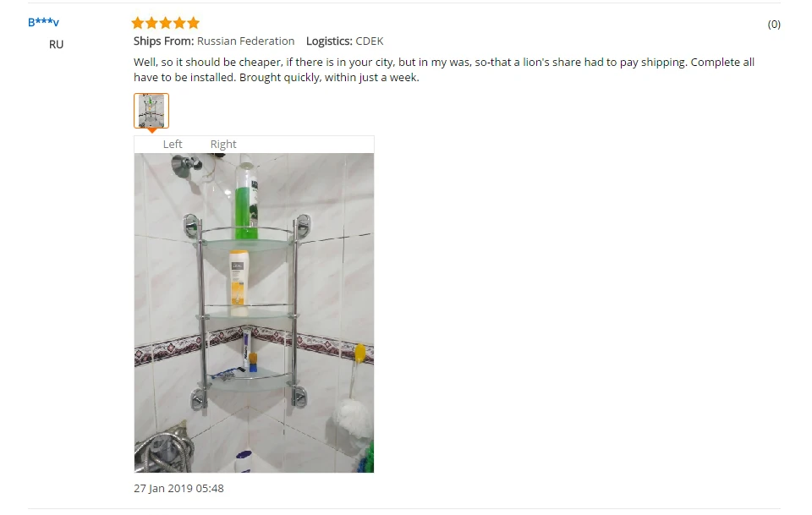The width and height of the screenshot is (812, 515).
Task: Rotate photo using the Right option
Action: coord(223,145)
